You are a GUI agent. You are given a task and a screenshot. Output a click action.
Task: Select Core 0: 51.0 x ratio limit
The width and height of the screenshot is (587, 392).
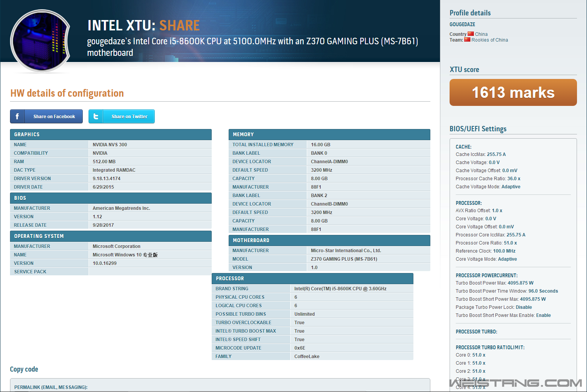point(470,355)
